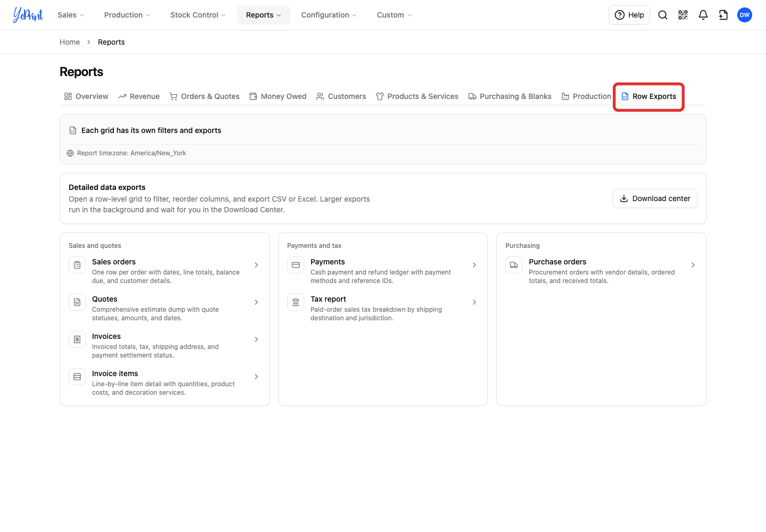Click the Purchase orders truck icon
Viewport: 766px width, 532px height.
pos(514,265)
